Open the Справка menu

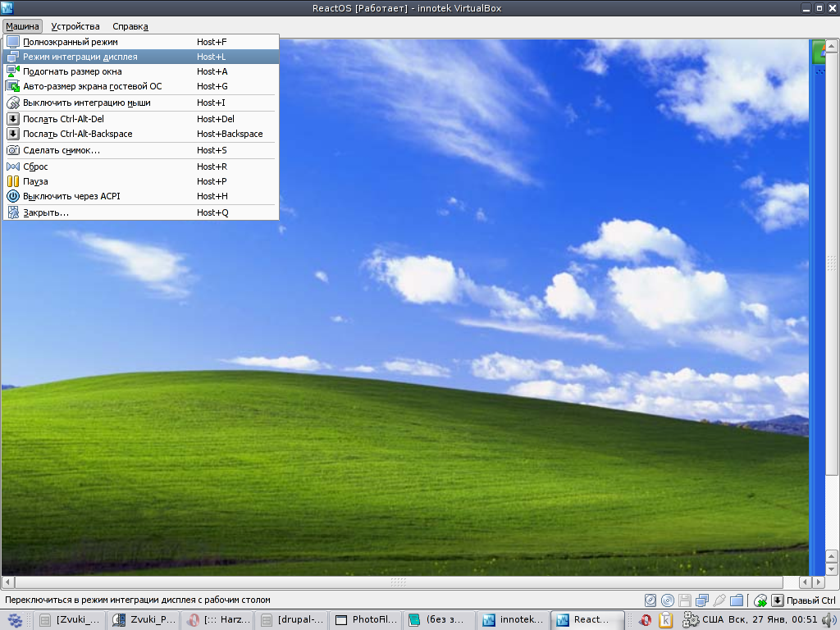pos(130,26)
